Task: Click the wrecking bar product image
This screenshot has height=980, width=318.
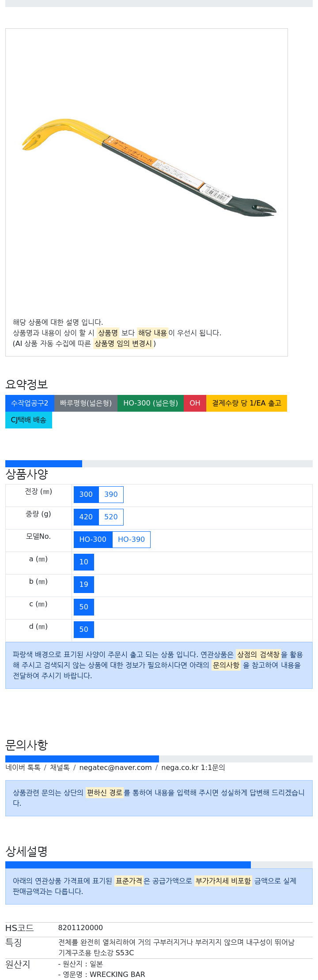Action: click(x=149, y=167)
